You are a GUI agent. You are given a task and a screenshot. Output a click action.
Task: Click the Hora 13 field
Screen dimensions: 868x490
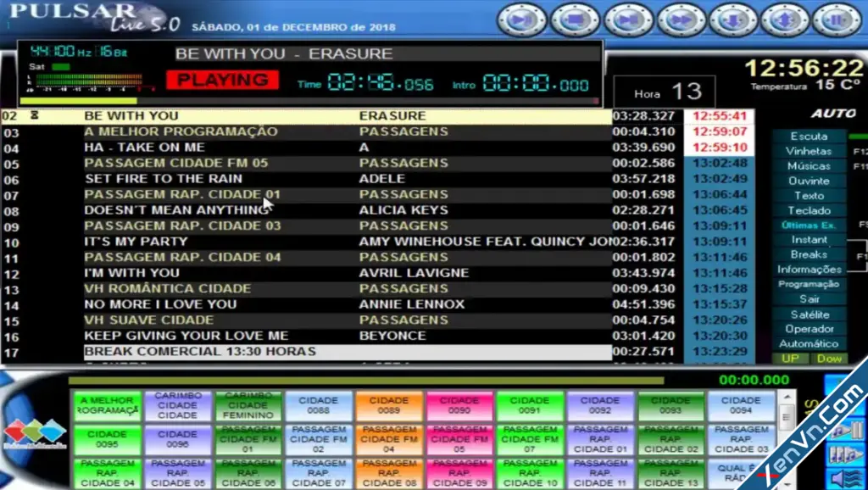[x=665, y=92]
